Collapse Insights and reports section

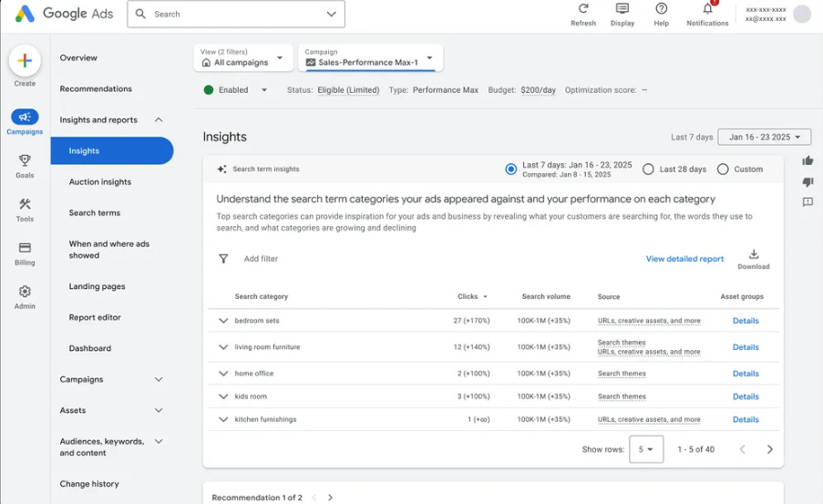tap(159, 120)
